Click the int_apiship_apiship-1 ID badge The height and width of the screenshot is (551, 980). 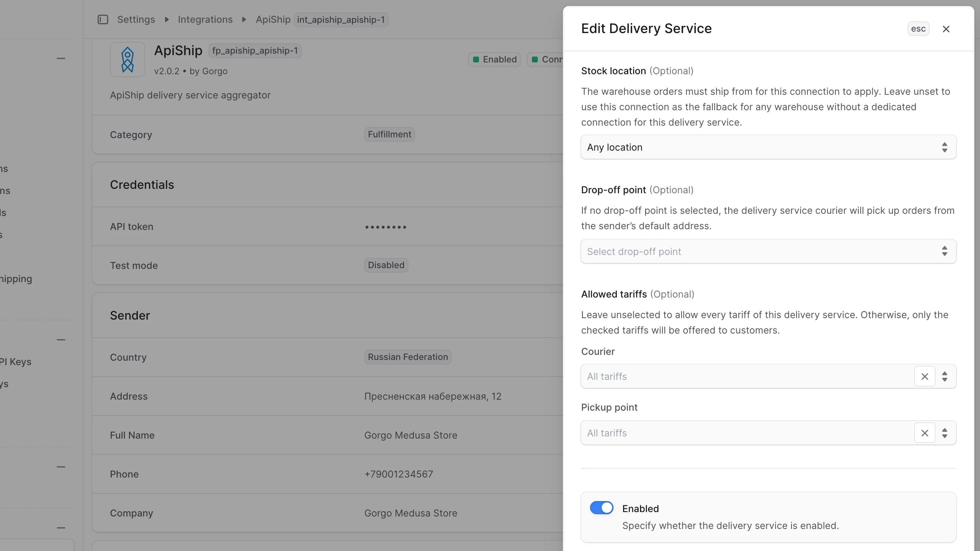click(341, 19)
